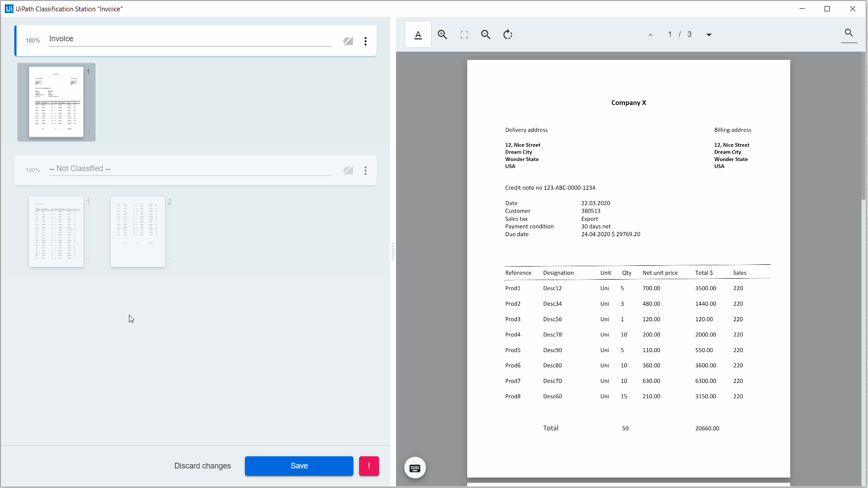
Task: Select the second Not Classified page thumbnail
Action: click(x=138, y=232)
